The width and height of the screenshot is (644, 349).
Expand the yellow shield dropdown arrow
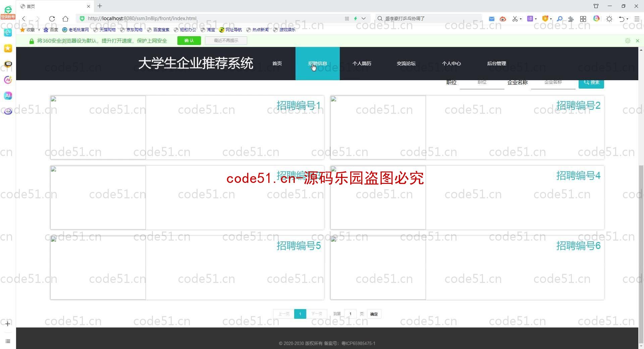(x=551, y=19)
